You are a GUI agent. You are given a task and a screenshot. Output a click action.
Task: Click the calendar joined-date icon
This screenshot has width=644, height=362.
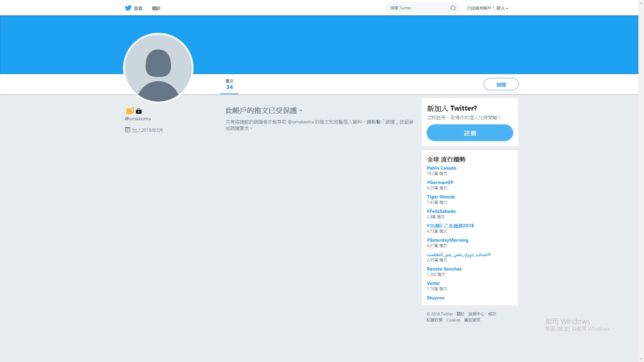[x=127, y=130]
